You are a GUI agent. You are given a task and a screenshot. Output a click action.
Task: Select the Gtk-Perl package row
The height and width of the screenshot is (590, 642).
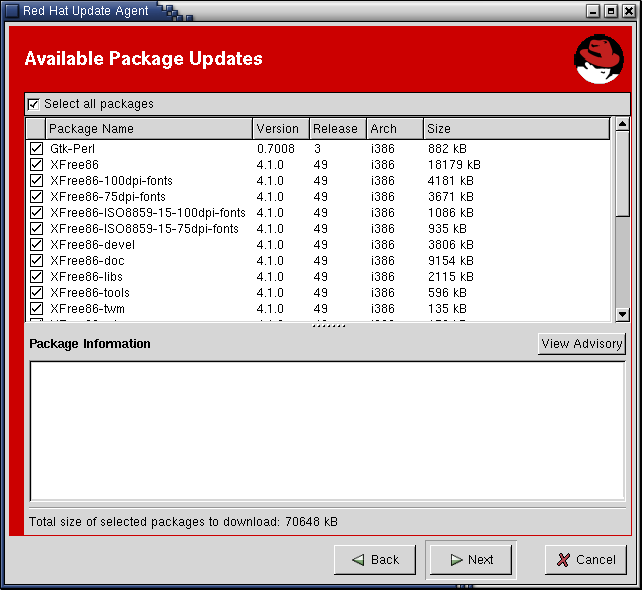(318, 149)
